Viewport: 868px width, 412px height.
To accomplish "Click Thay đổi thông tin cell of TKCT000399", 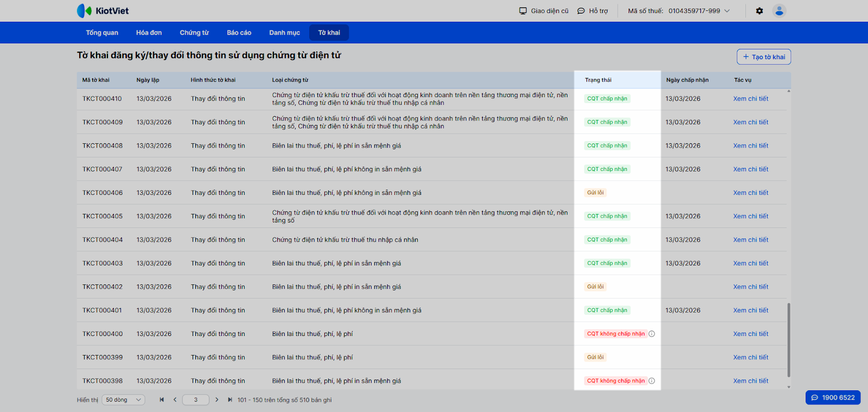I will point(218,357).
